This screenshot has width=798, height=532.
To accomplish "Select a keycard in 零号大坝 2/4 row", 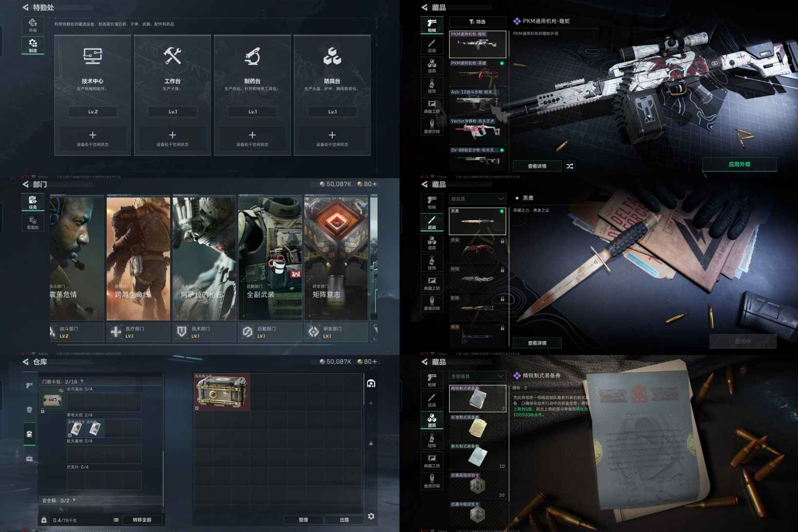I will [76, 428].
